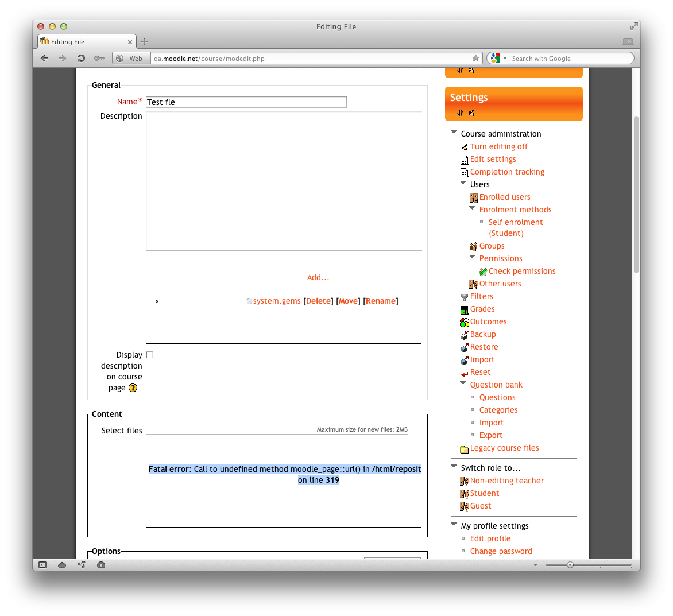Move the system.gems file
Viewport: 673px width, 616px height.
(348, 301)
